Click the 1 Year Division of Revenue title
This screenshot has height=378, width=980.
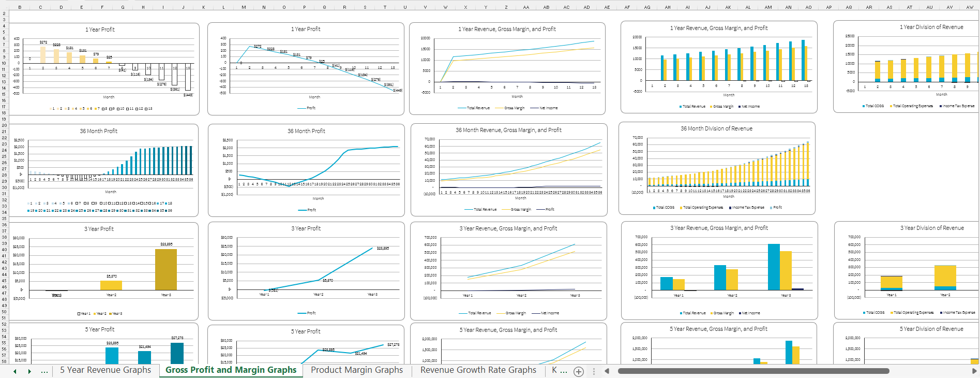931,27
